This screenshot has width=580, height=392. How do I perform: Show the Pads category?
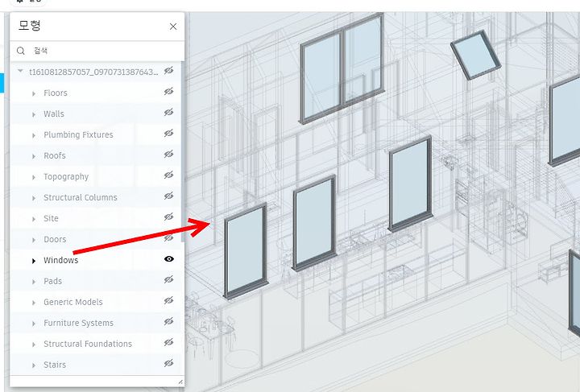[x=168, y=279]
